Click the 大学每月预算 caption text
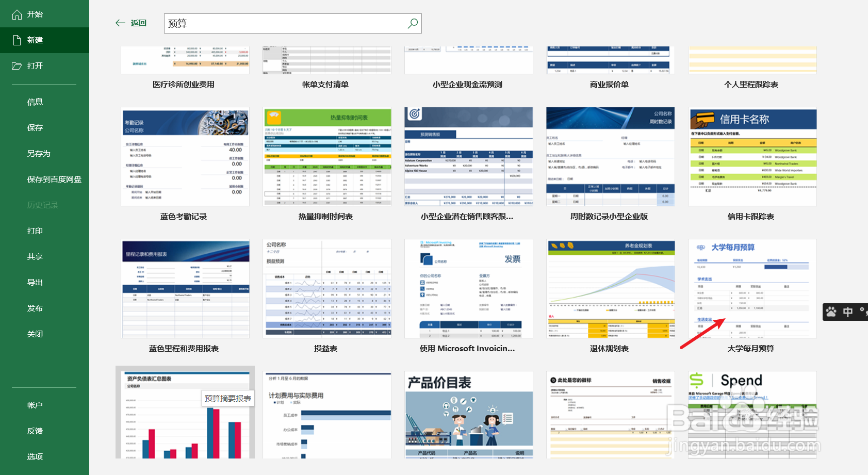 (x=751, y=349)
